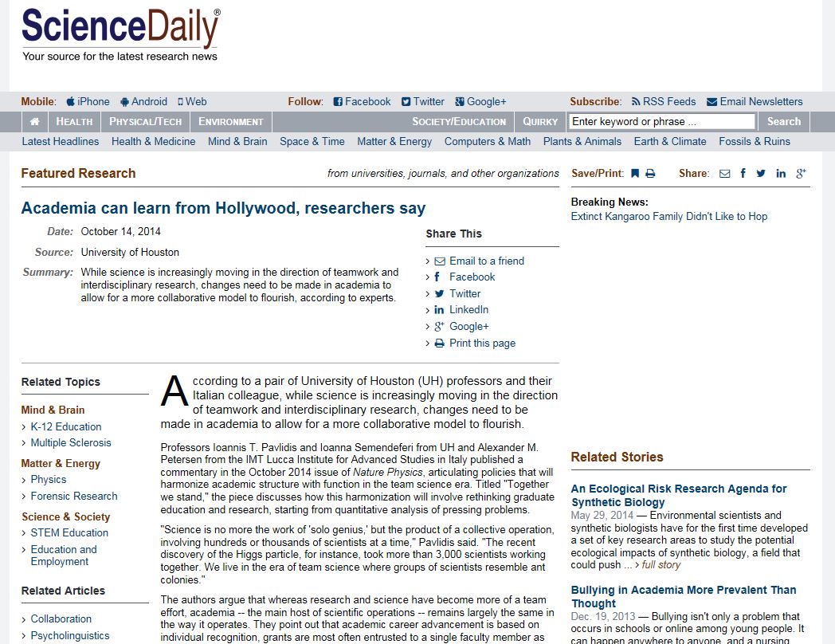Viewport: 835px width, 644px height.
Task: Share article via LinkedIn link in Share This
Action: (x=468, y=310)
